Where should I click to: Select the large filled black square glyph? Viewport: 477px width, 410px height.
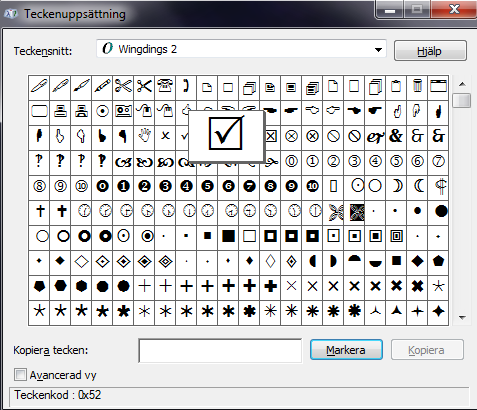pyautogui.click(x=228, y=236)
